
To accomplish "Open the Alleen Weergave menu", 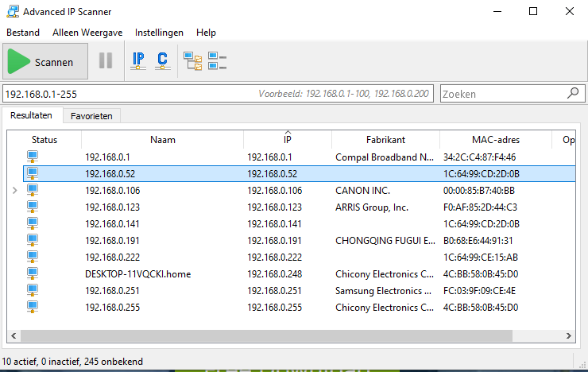I will pos(87,33).
